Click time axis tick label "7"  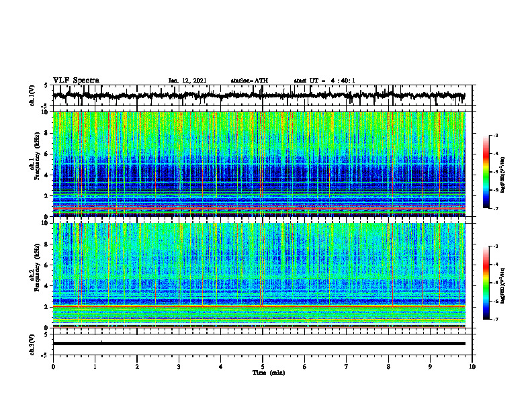(x=347, y=367)
